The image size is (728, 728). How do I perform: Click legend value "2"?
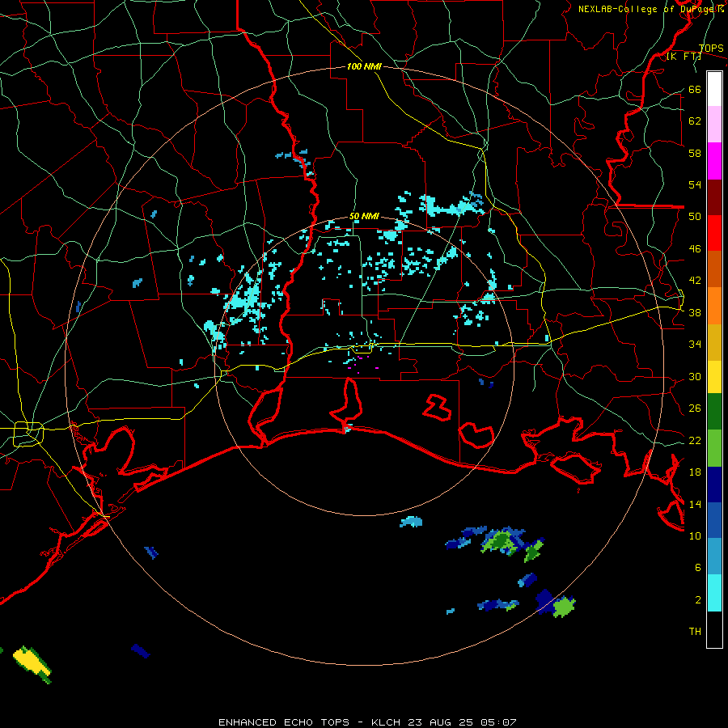tap(698, 600)
